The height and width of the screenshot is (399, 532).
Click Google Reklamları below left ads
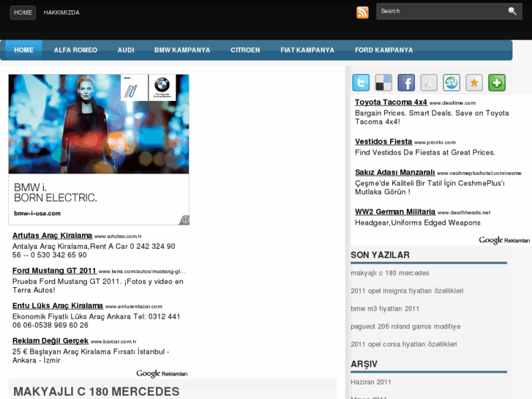(x=162, y=373)
